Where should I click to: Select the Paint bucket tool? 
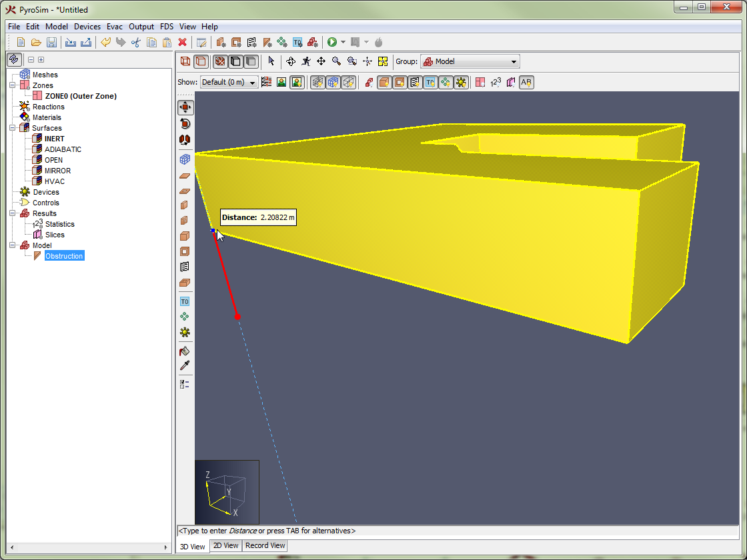[x=185, y=351]
